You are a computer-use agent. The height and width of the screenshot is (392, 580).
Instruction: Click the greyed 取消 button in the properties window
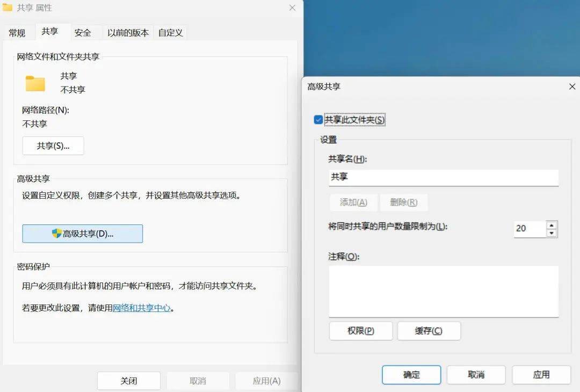(198, 381)
